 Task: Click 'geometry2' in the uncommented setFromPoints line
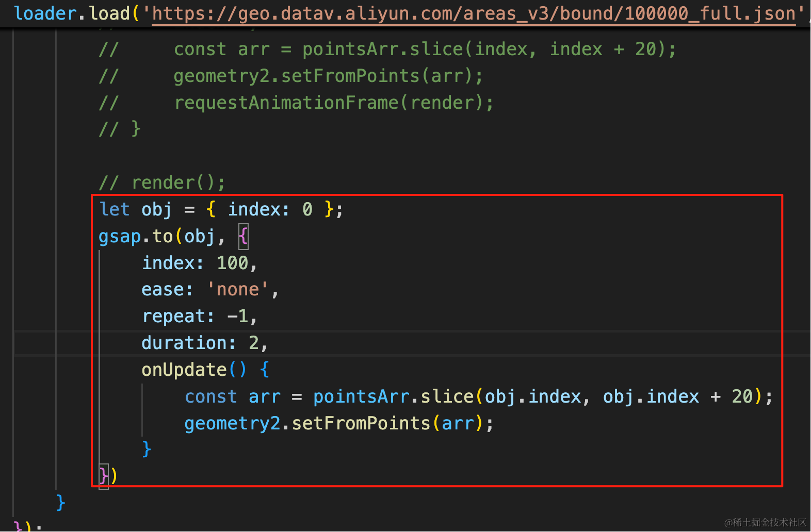(x=232, y=423)
